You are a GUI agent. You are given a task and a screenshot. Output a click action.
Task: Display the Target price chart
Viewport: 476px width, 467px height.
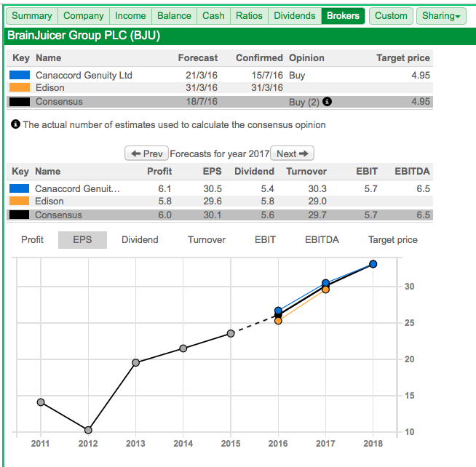click(x=393, y=240)
